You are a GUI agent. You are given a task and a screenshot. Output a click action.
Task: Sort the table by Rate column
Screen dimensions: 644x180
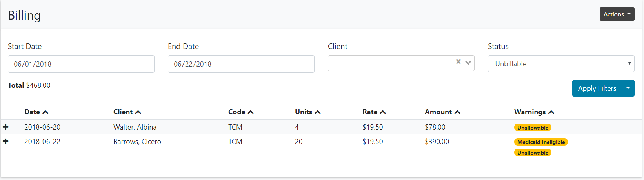pyautogui.click(x=374, y=112)
